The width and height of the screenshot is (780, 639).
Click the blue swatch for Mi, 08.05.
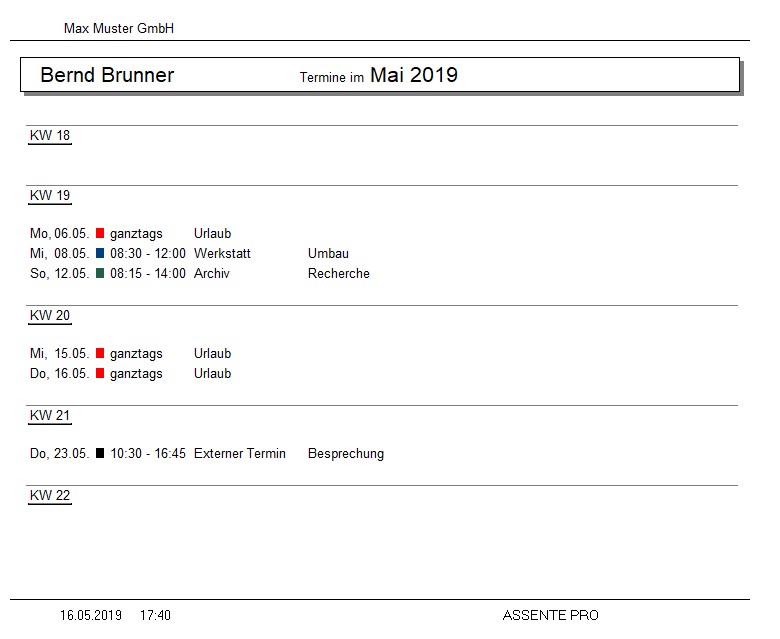(x=100, y=253)
